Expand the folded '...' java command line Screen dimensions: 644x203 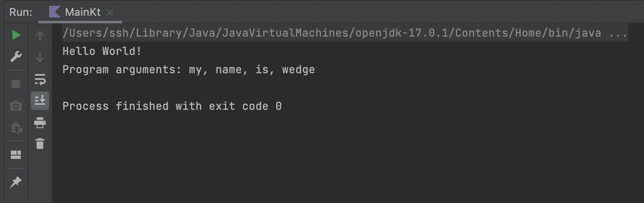tap(618, 33)
